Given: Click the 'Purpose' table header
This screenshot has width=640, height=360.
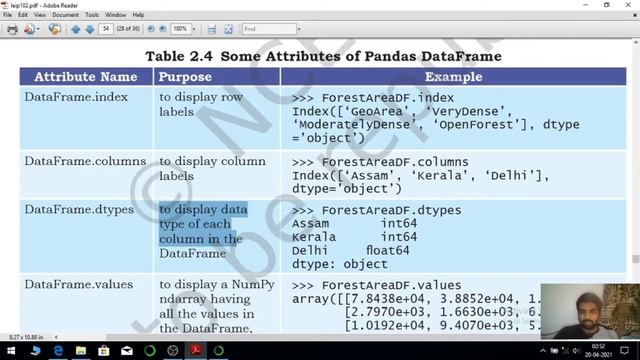Looking at the screenshot, I should pyautogui.click(x=185, y=77).
